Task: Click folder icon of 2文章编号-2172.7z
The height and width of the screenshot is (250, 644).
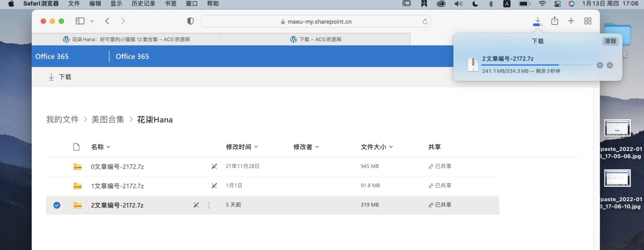Action: 78,205
